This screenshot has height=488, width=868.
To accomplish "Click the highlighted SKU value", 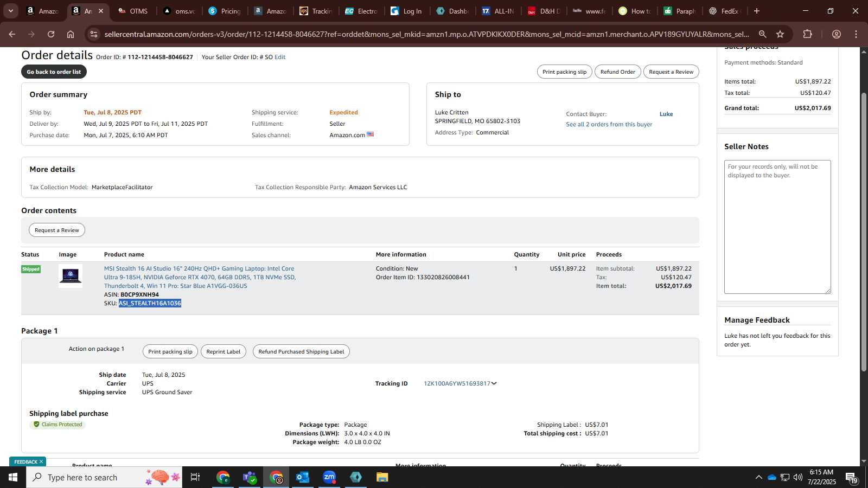I will pyautogui.click(x=150, y=303).
